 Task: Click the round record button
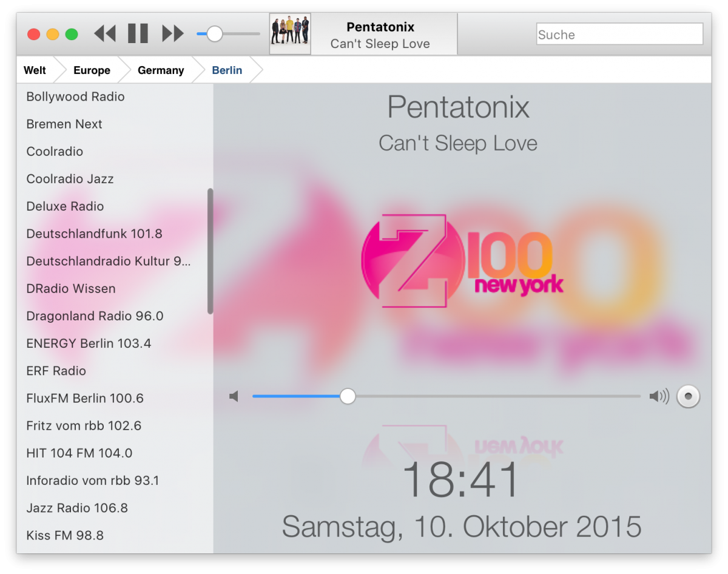coord(688,397)
